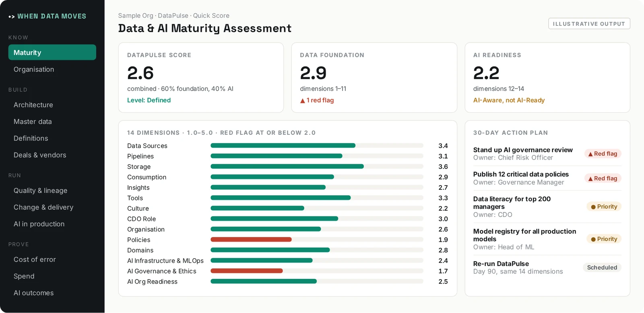The height and width of the screenshot is (313, 644).
Task: Click the When Data Moves logo
Action: coord(47,16)
